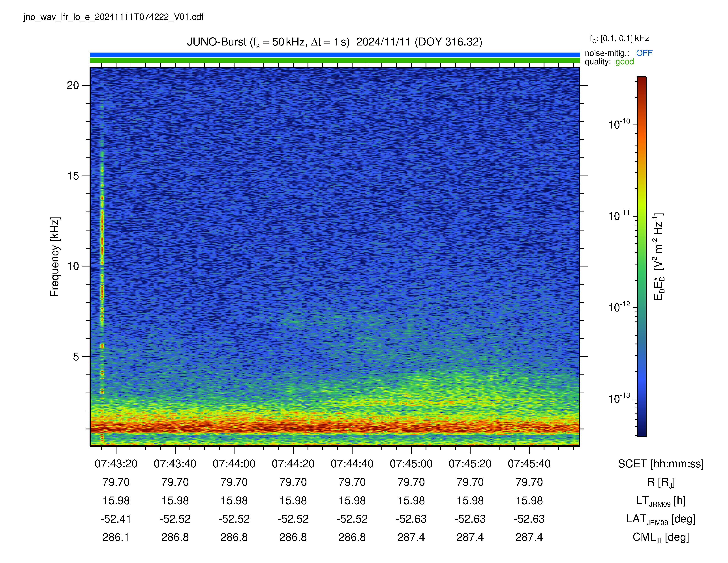Click the green quality status bar
Viewport: 728px width, 563px height.
coord(335,60)
